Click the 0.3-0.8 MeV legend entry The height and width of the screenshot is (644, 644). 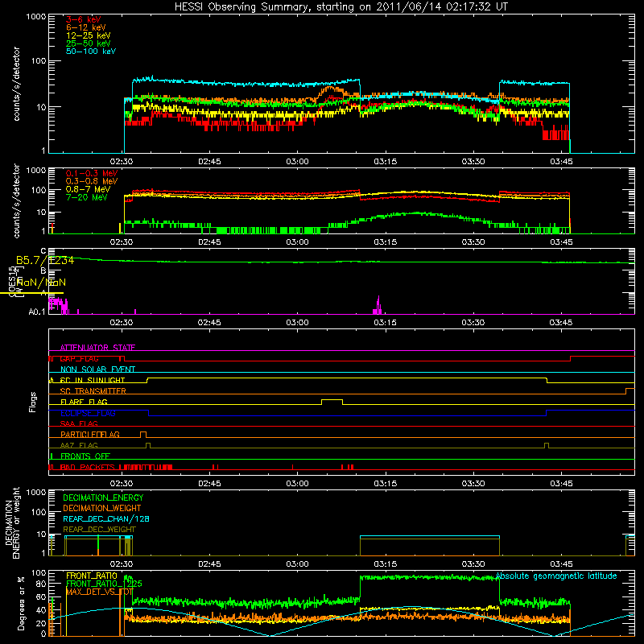(92, 181)
